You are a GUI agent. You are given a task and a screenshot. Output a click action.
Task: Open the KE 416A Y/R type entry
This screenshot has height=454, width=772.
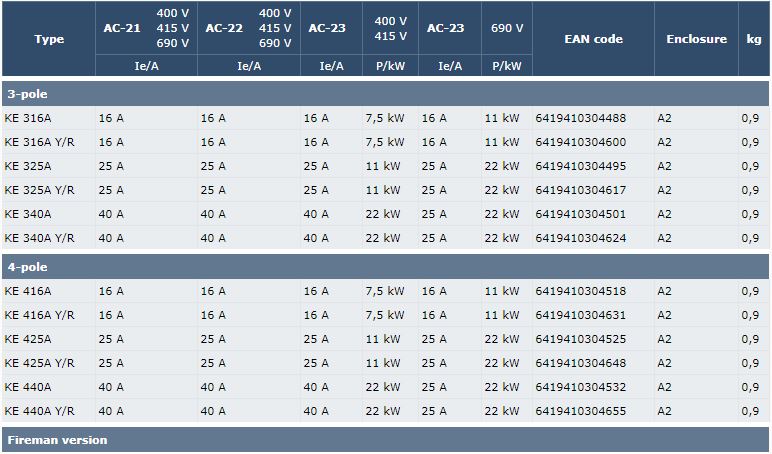point(39,315)
